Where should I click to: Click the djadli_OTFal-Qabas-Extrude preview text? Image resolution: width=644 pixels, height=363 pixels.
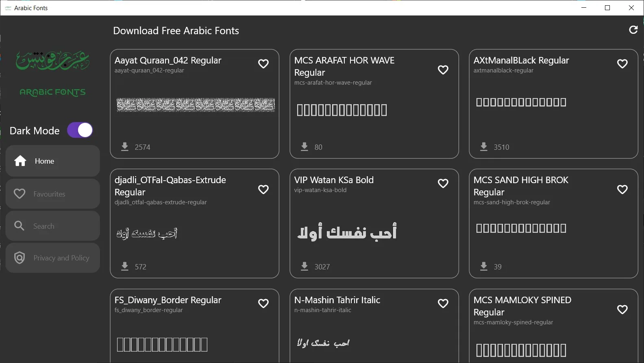point(147,233)
